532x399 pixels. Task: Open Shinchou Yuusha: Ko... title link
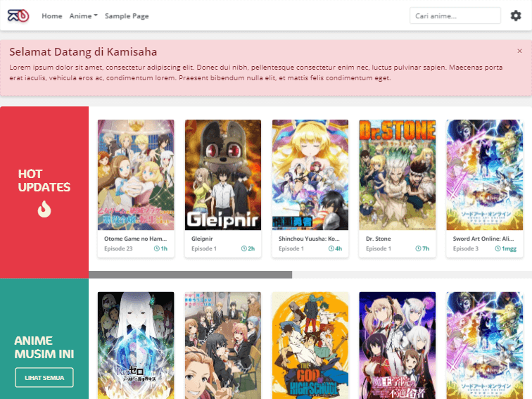click(x=309, y=239)
